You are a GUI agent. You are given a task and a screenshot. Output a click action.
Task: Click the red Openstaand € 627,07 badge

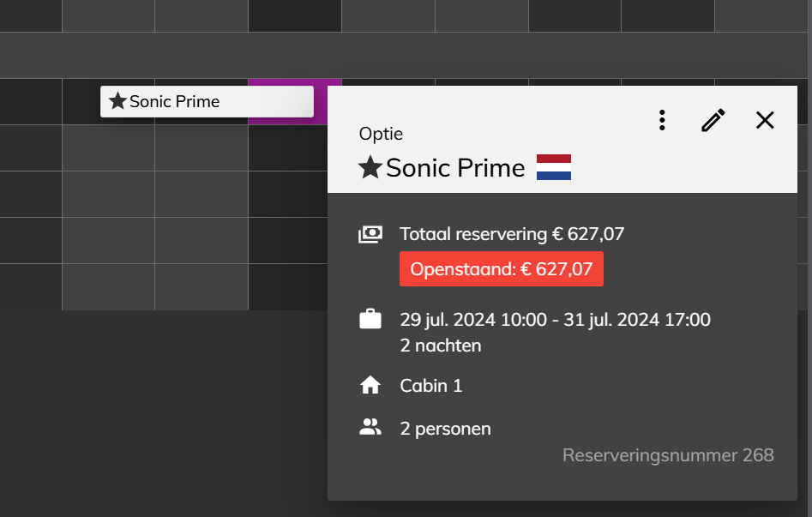[502, 269]
